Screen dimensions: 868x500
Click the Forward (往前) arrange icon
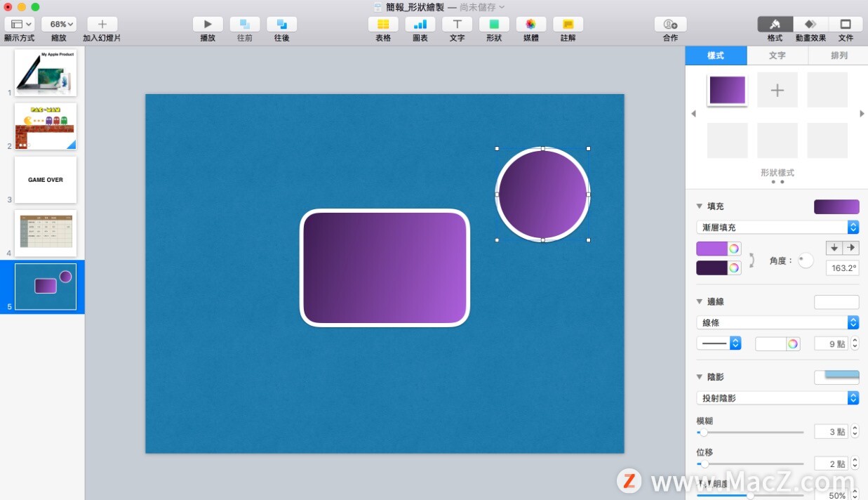tap(244, 24)
